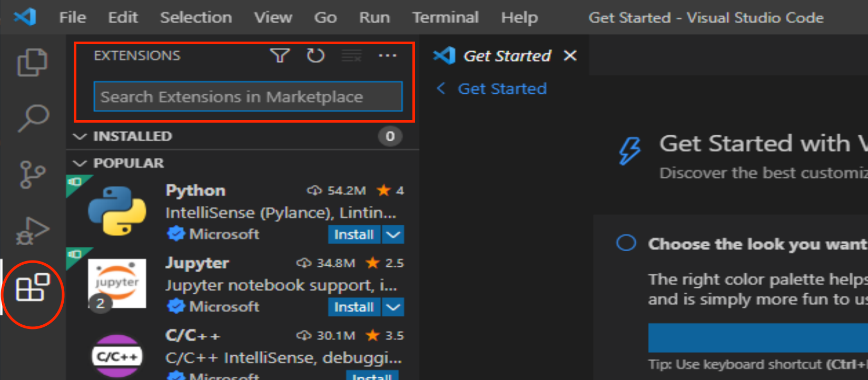Screen dimensions: 868x380
Task: Open Jupyter Install dropdown arrow
Action: [393, 307]
